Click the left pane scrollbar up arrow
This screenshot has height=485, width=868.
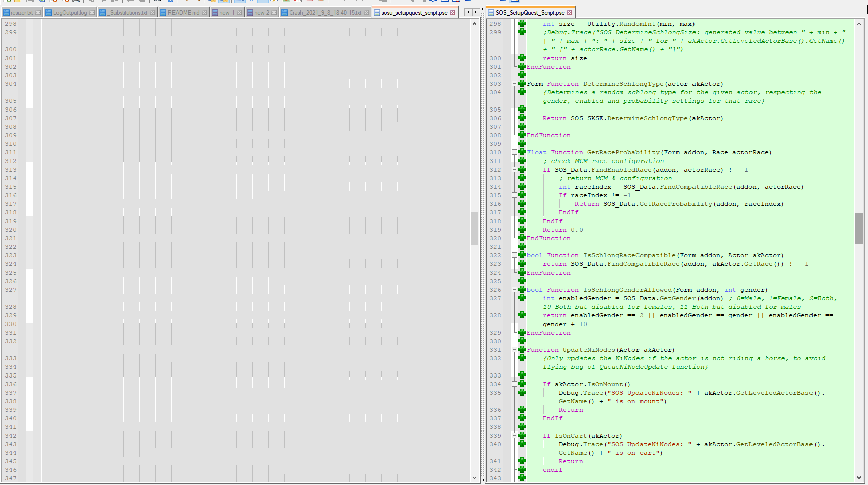[474, 24]
